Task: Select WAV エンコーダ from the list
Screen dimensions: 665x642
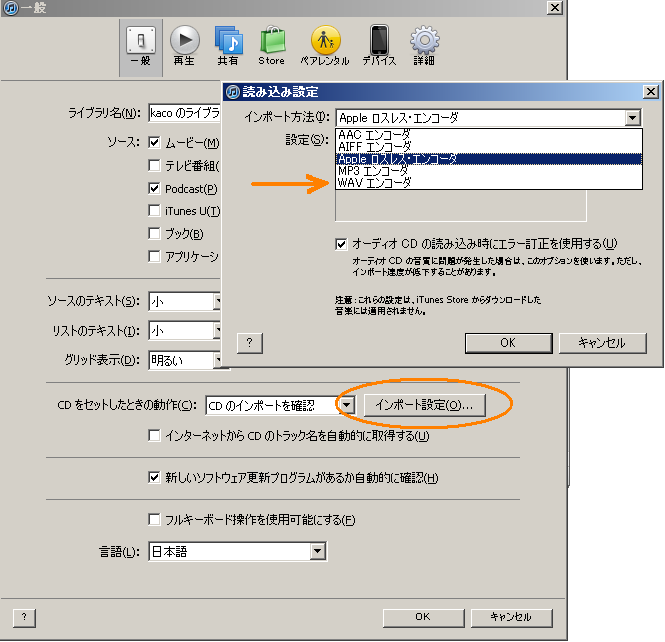Action: click(489, 183)
